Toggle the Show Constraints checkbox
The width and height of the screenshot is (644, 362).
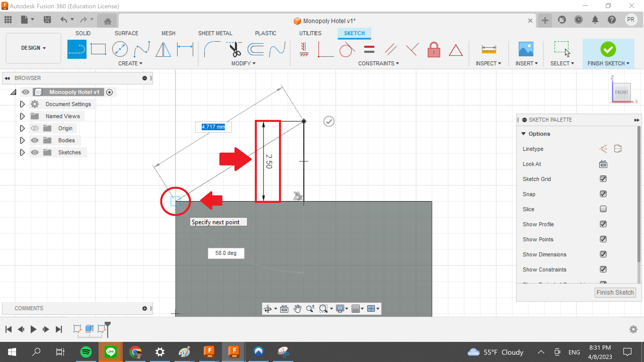click(603, 269)
